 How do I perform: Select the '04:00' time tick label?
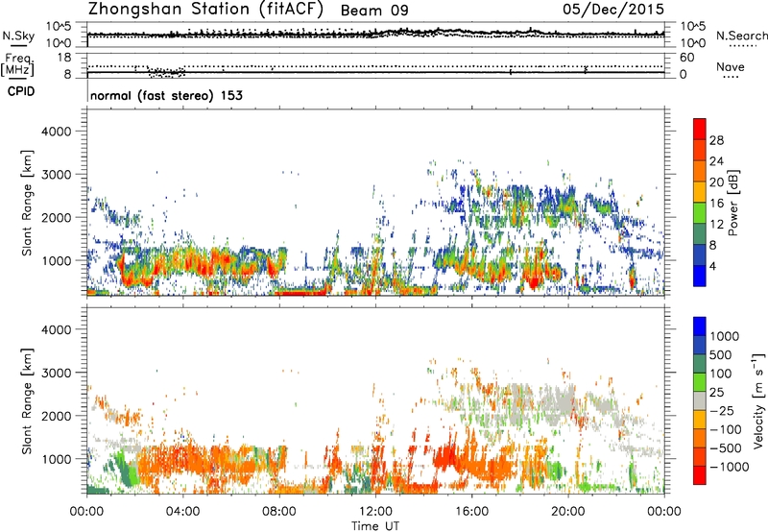pyautogui.click(x=182, y=512)
